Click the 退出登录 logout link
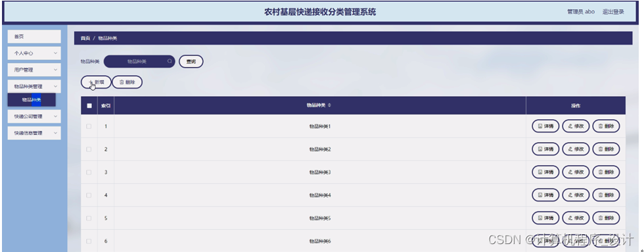Viewport: 644px width, 252px height. (613, 12)
